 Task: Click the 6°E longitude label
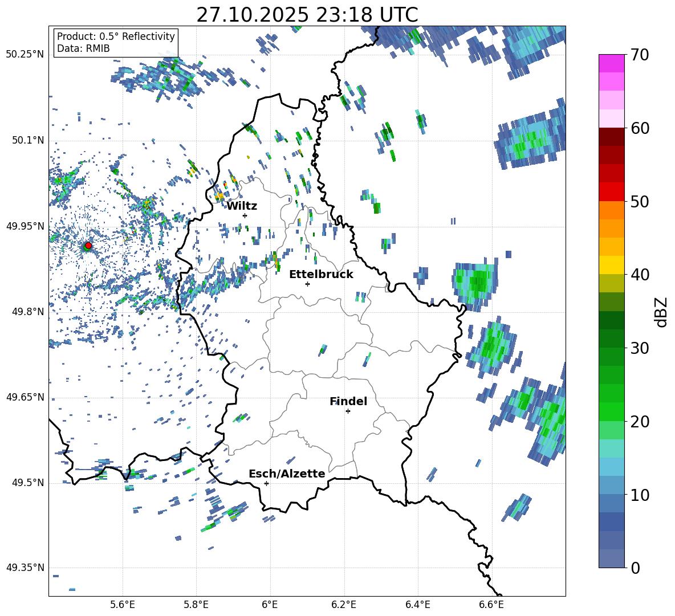[270, 605]
